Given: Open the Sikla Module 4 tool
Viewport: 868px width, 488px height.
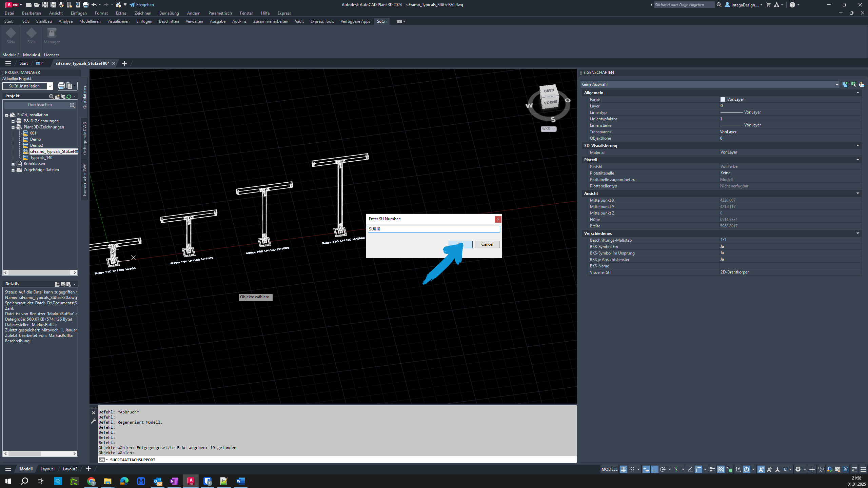Looking at the screenshot, I should [32, 36].
